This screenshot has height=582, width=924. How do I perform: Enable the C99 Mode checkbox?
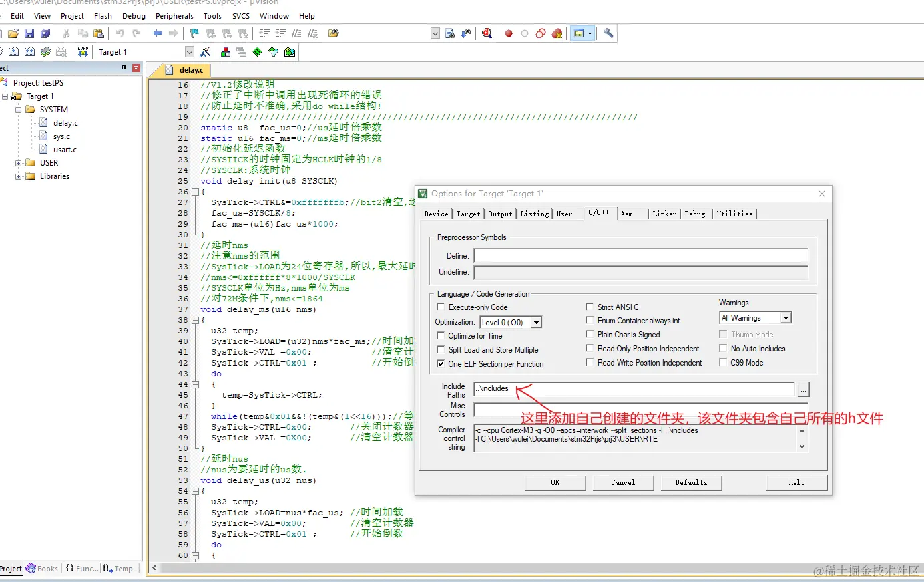(x=723, y=363)
